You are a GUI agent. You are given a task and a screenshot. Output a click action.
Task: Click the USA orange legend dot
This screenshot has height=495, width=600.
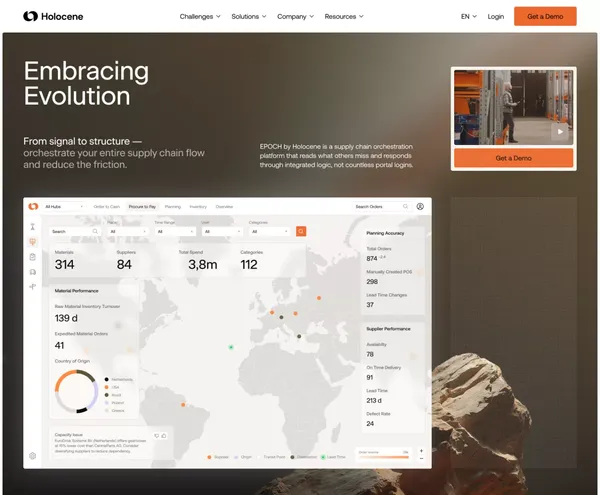pyautogui.click(x=106, y=387)
